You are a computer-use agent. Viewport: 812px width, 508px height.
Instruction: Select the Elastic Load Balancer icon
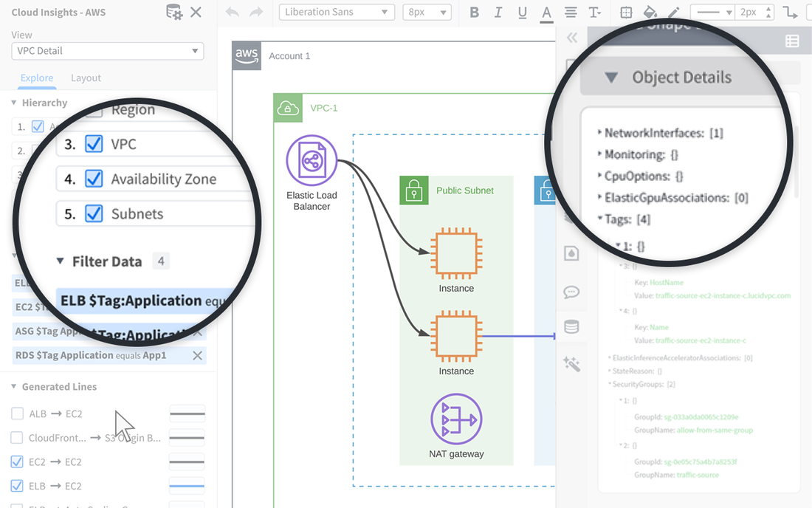point(312,160)
